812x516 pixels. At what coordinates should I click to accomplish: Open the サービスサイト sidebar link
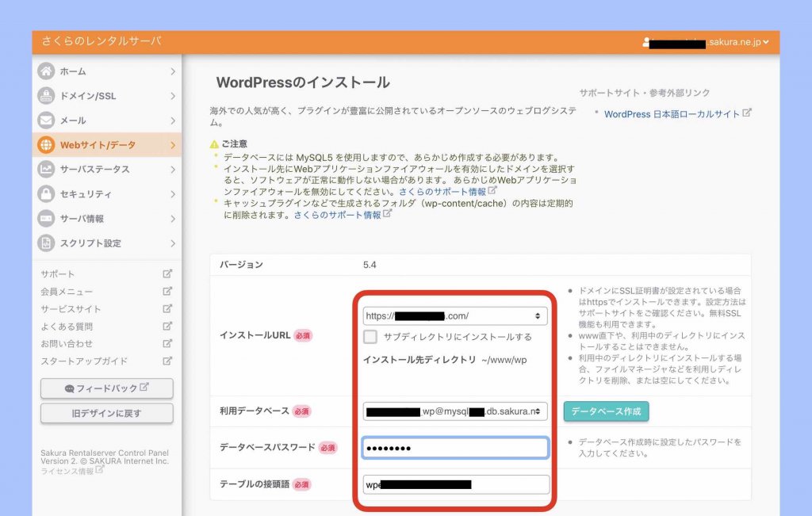pyautogui.click(x=71, y=309)
